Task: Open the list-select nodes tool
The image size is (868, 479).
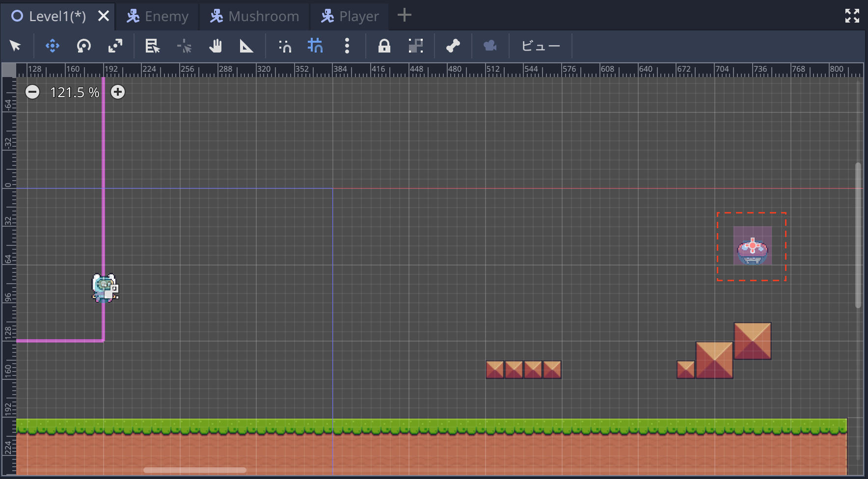Action: tap(153, 46)
